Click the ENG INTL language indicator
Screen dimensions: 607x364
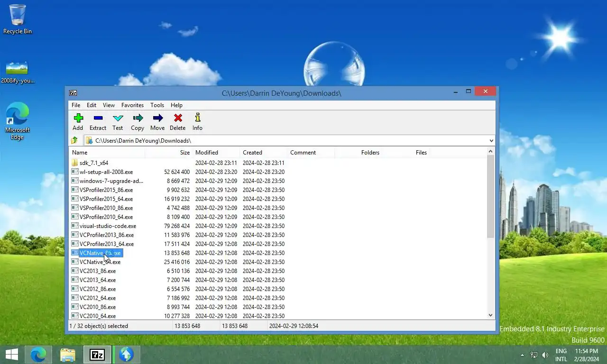561,355
